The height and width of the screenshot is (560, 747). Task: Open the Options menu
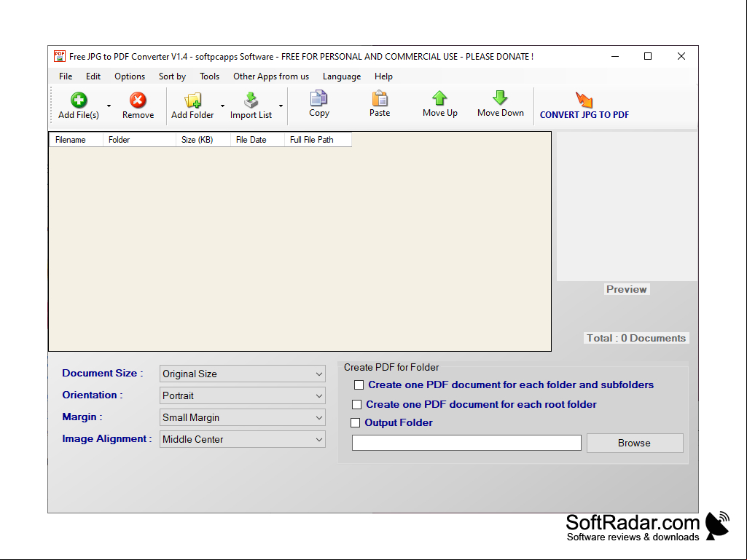click(130, 76)
